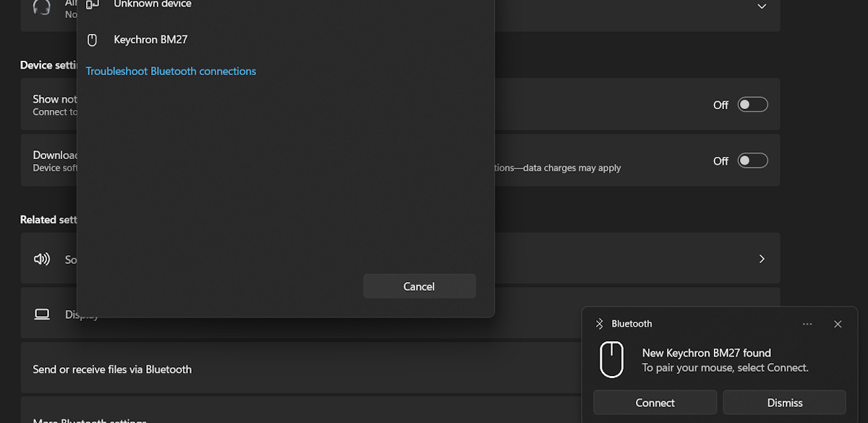Click the New Keychron BM27 found text

707,353
